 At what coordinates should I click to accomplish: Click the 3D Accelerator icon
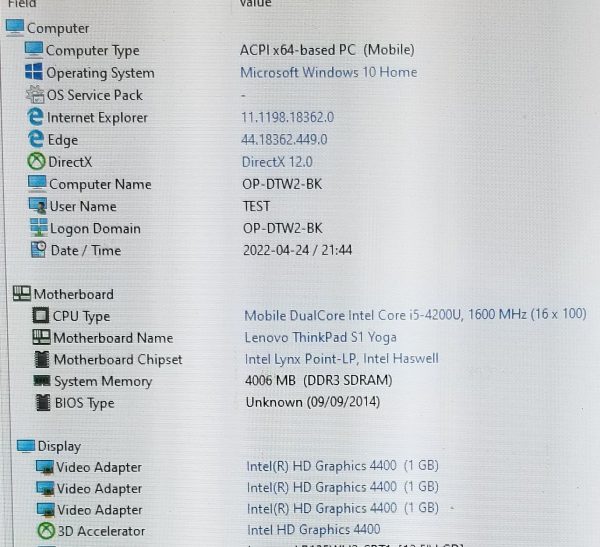pos(46,531)
